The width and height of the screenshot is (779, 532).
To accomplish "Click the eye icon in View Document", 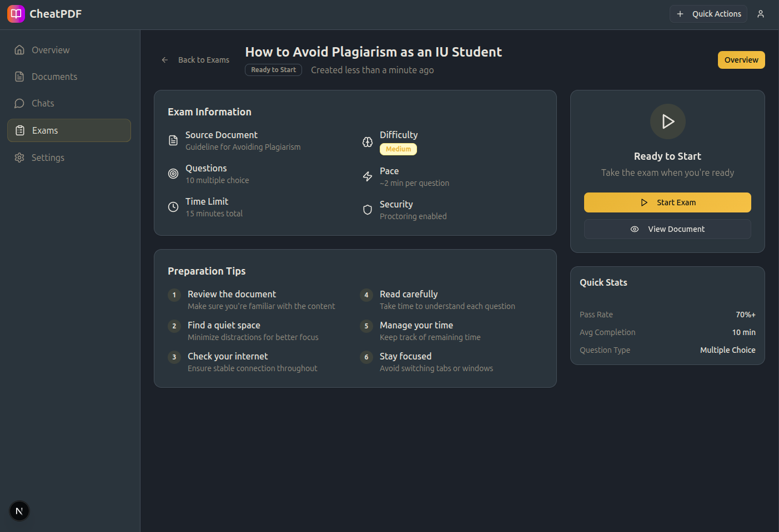I will [x=635, y=229].
